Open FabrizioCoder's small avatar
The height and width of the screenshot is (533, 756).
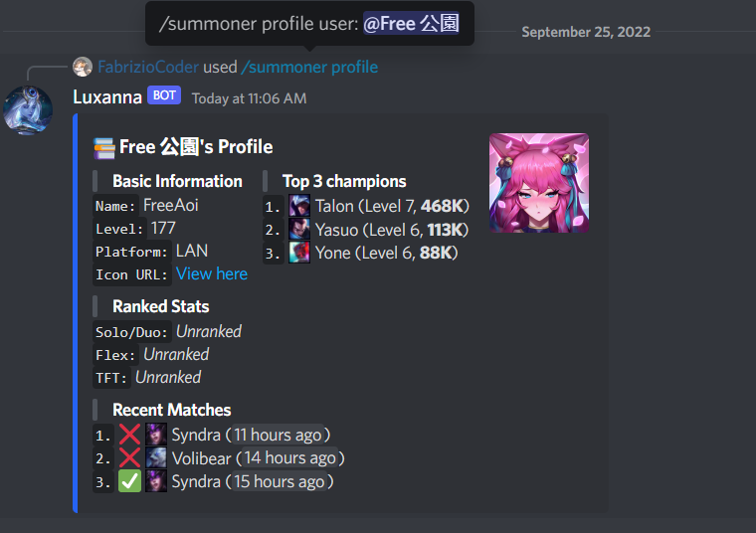(83, 67)
